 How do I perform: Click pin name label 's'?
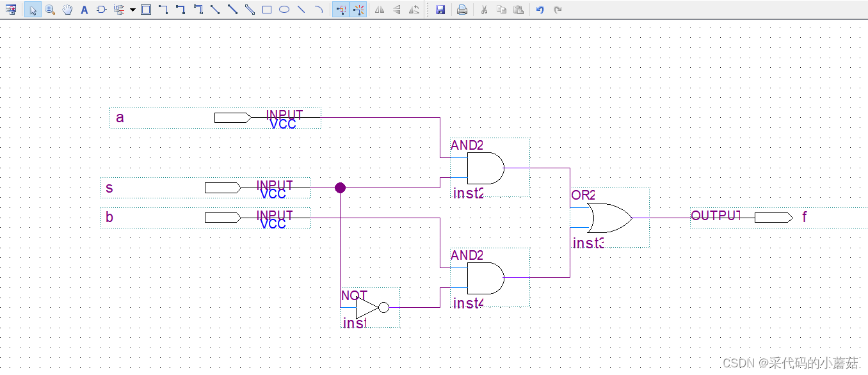(109, 188)
